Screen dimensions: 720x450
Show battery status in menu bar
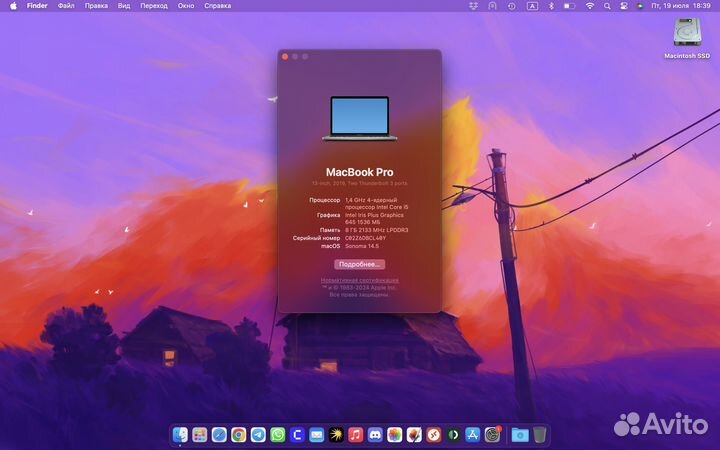[x=569, y=6]
